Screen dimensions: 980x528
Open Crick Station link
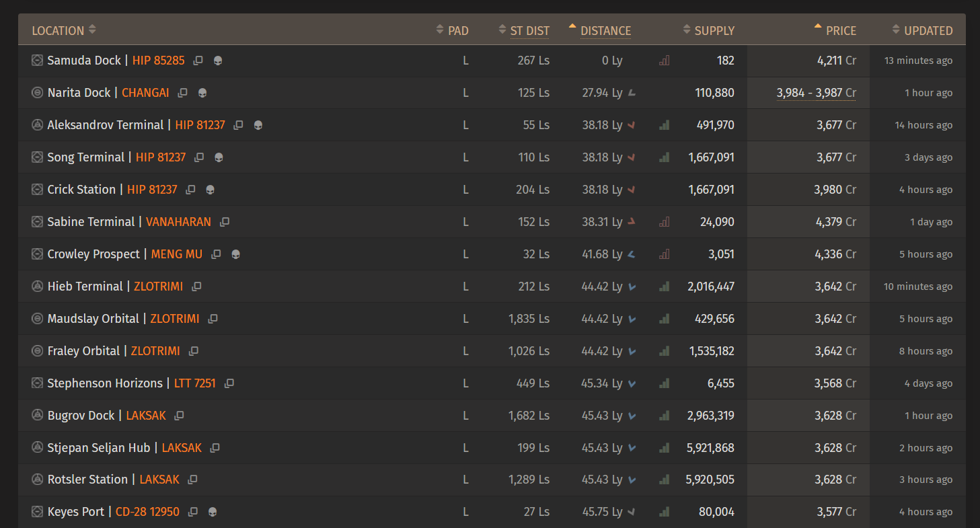click(x=81, y=190)
